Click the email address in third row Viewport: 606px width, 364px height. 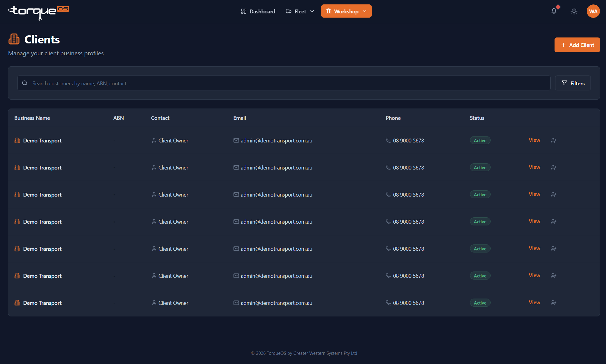pyautogui.click(x=276, y=195)
